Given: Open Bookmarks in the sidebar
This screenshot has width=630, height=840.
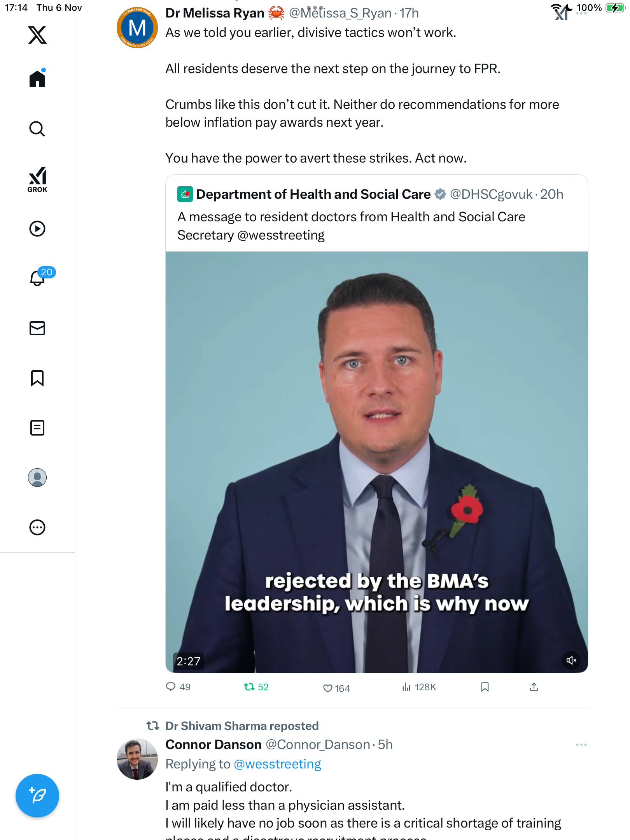Looking at the screenshot, I should [x=37, y=378].
